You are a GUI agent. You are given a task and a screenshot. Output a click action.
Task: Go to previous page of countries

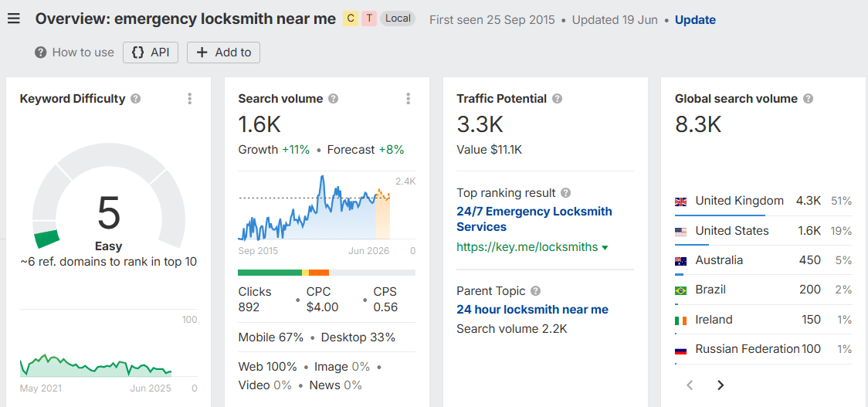(x=690, y=385)
